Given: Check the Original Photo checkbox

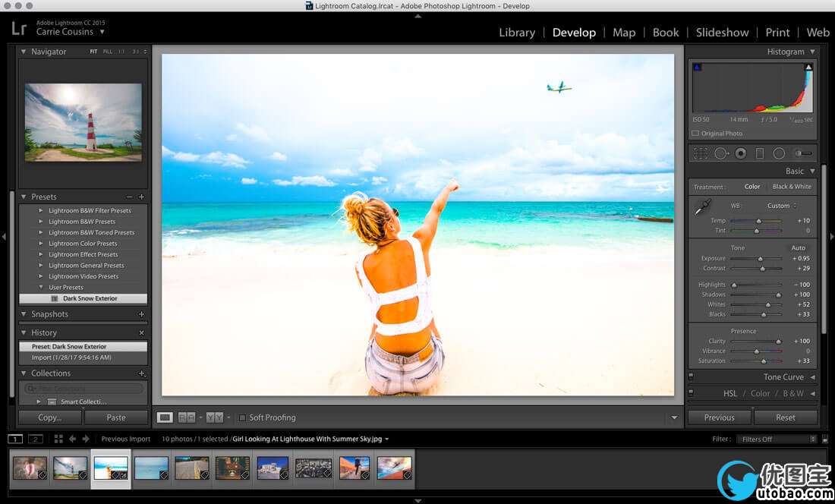Looking at the screenshot, I should coord(695,134).
